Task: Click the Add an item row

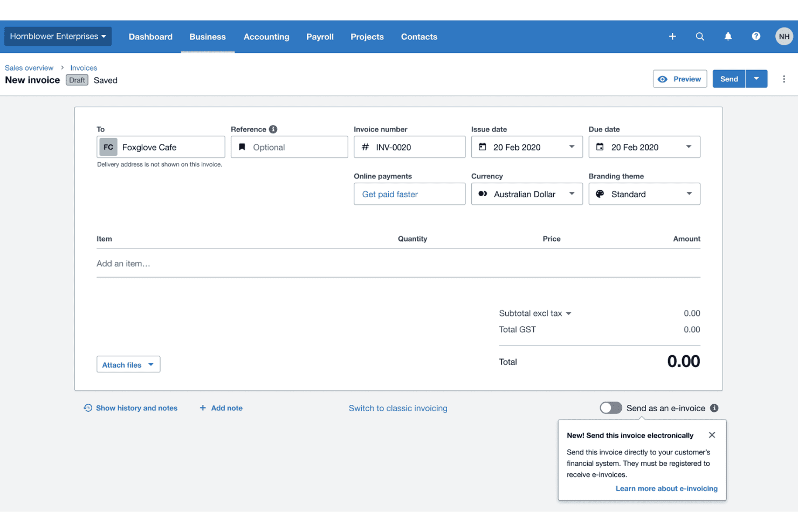Action: (398, 264)
